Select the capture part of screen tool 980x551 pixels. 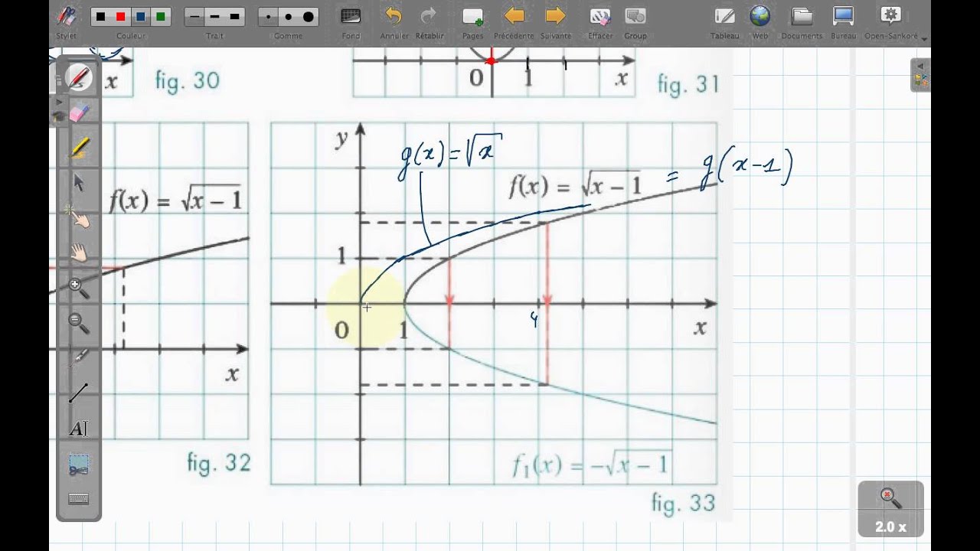[x=79, y=464]
